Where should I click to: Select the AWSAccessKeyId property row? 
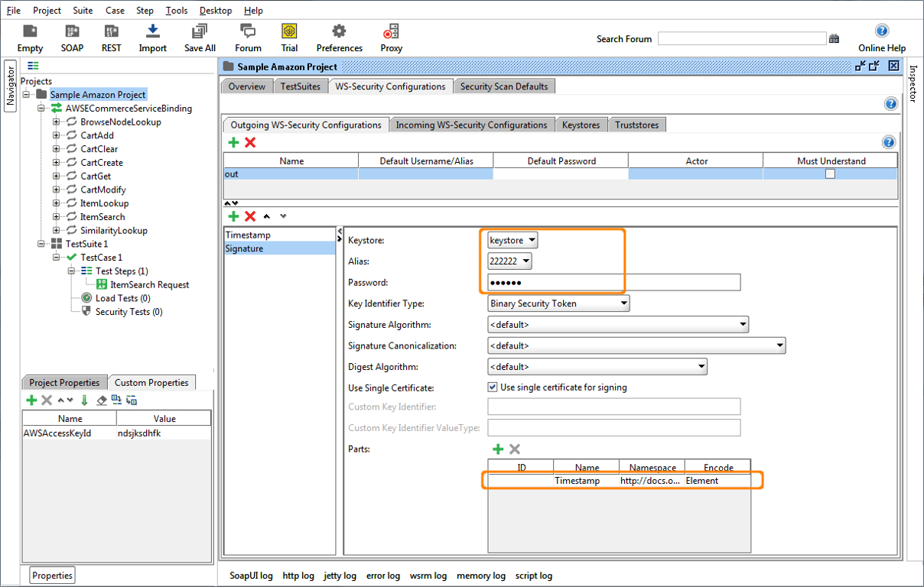click(116, 433)
